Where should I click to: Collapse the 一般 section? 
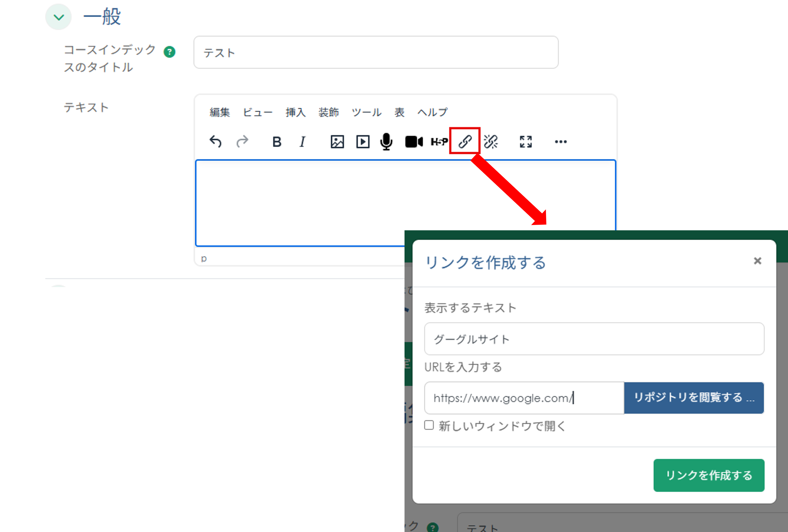58,16
